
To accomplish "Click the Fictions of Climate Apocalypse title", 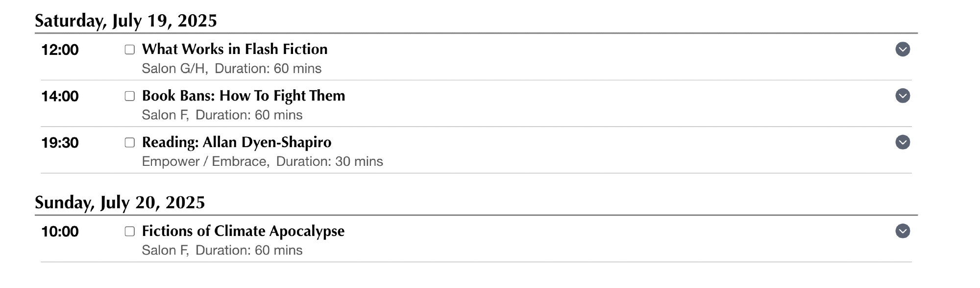I will coord(243,231).
